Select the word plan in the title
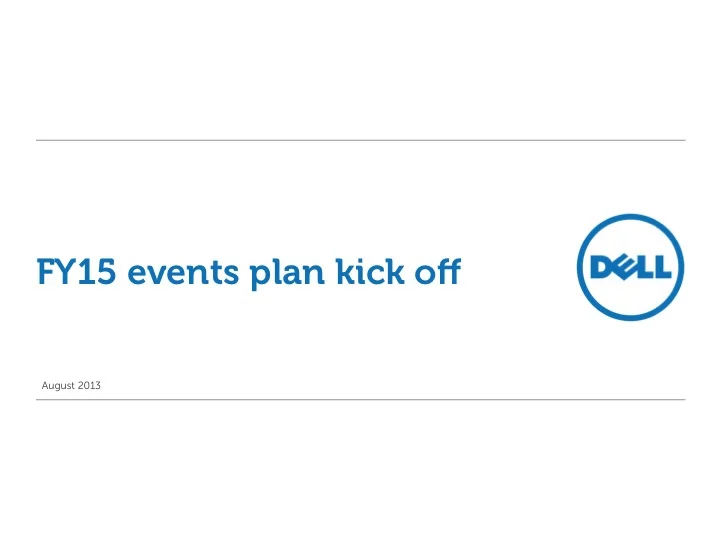The height and width of the screenshot is (539, 720). (287, 274)
